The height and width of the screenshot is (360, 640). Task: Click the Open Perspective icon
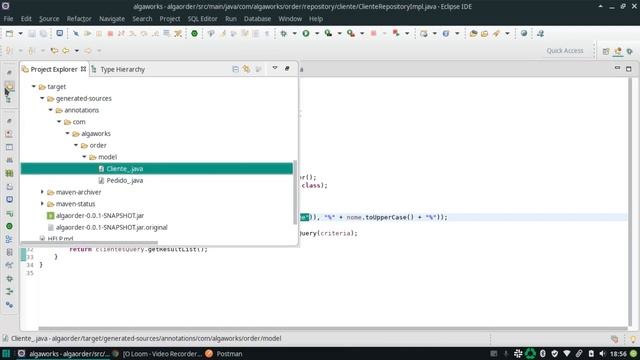(x=606, y=51)
